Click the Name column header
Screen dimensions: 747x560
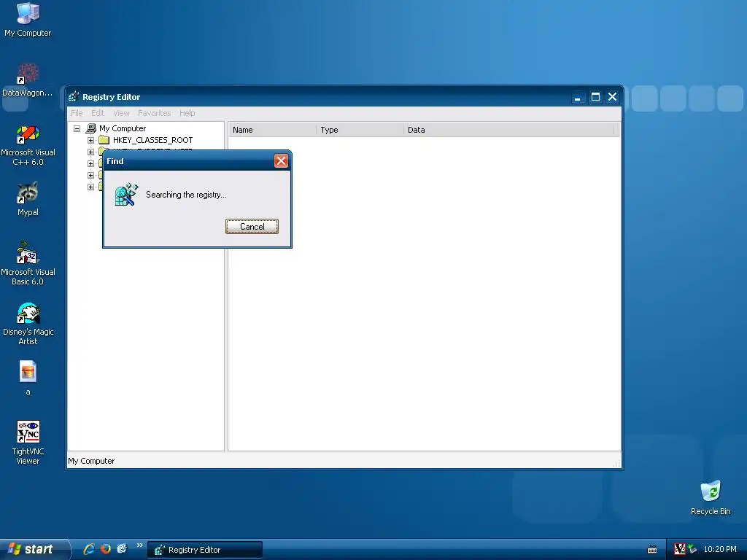pyautogui.click(x=272, y=130)
